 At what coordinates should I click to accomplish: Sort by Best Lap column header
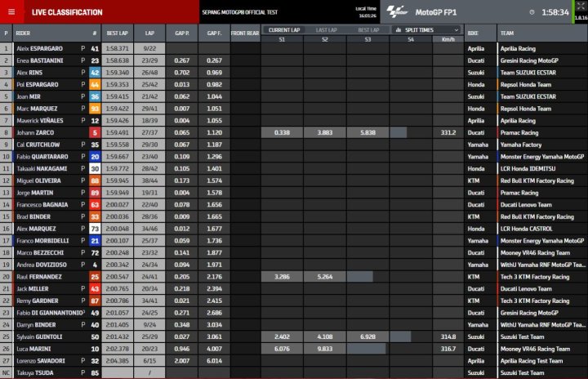(x=117, y=33)
